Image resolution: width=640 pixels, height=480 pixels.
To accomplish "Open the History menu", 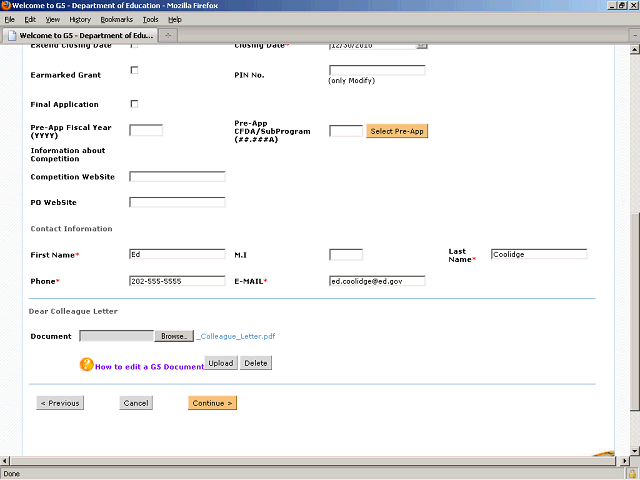I will pos(80,20).
